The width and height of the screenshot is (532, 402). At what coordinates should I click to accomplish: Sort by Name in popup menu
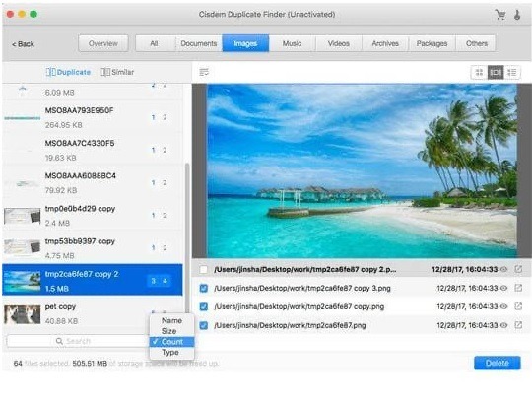[171, 320]
